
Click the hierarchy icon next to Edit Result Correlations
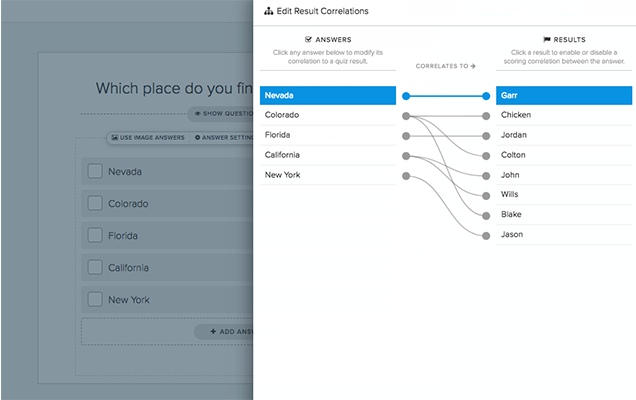(x=269, y=11)
